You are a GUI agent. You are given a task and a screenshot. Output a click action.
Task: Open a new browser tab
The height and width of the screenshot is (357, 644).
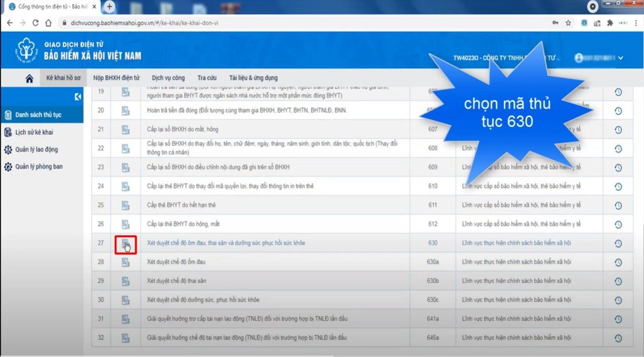pos(110,7)
